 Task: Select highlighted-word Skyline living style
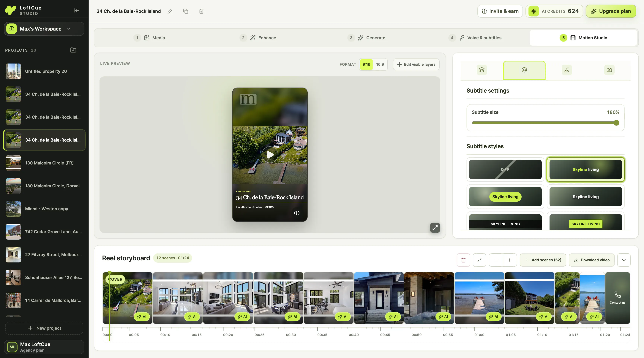(x=585, y=169)
